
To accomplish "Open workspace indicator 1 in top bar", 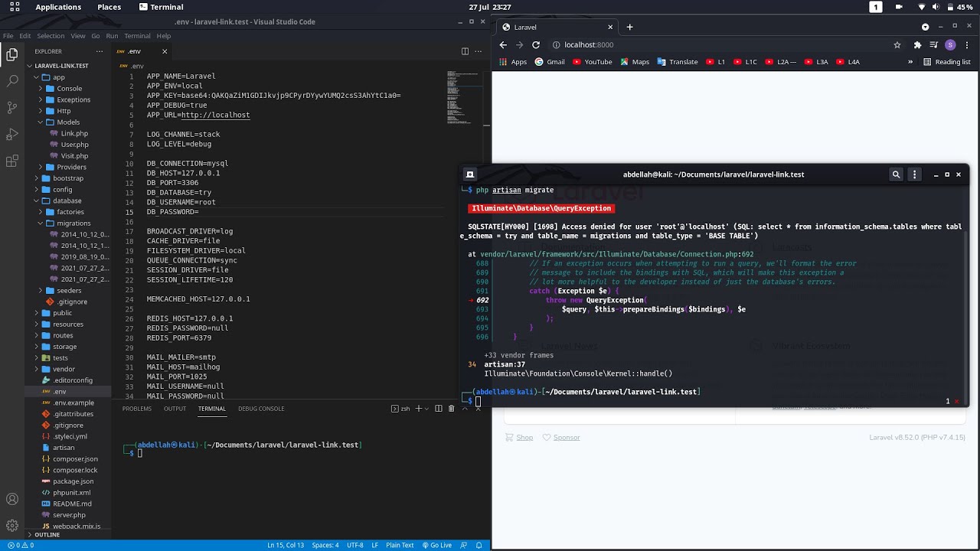I will tap(876, 7).
